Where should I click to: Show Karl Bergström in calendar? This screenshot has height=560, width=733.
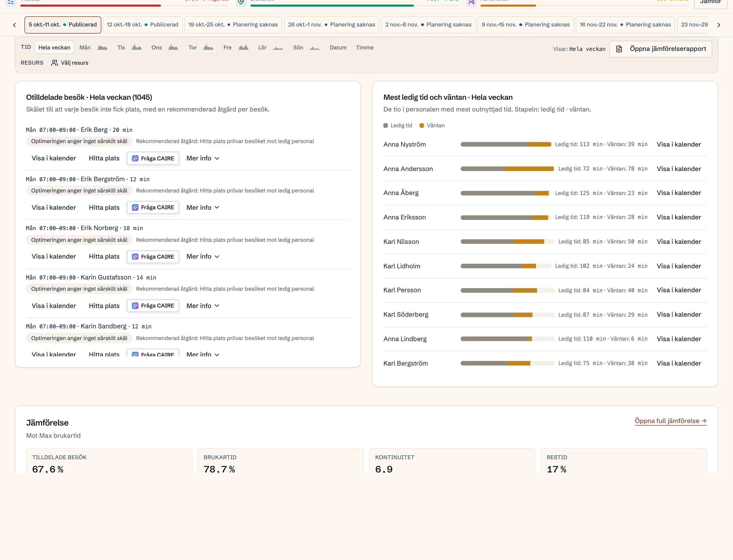pos(679,363)
